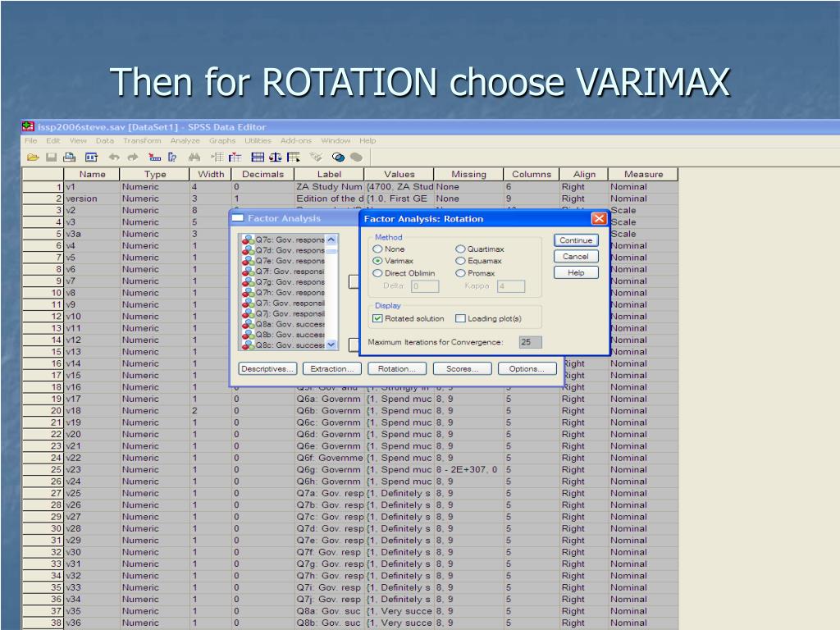The image size is (840, 630).
Task: Click Continue in Rotation dialog
Action: coord(576,240)
